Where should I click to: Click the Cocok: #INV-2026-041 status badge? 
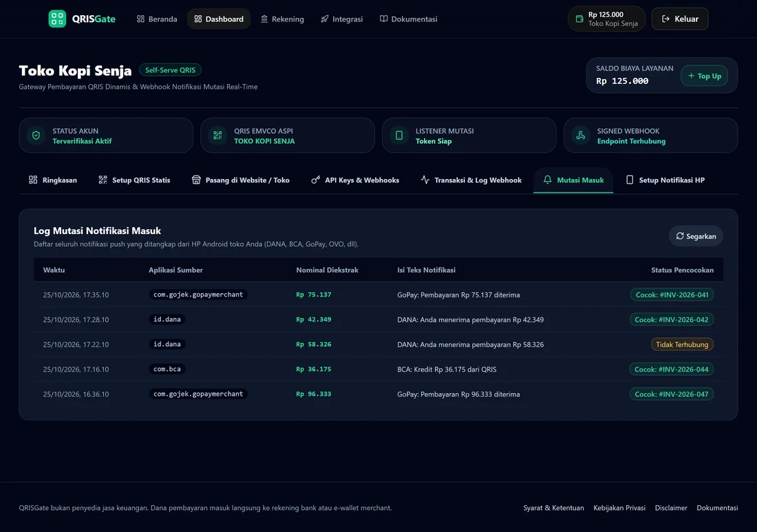[x=672, y=295]
